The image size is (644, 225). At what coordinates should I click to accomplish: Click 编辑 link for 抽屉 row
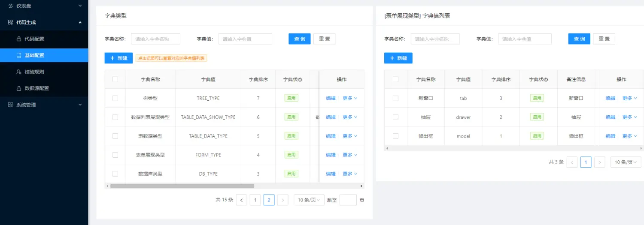pos(610,117)
